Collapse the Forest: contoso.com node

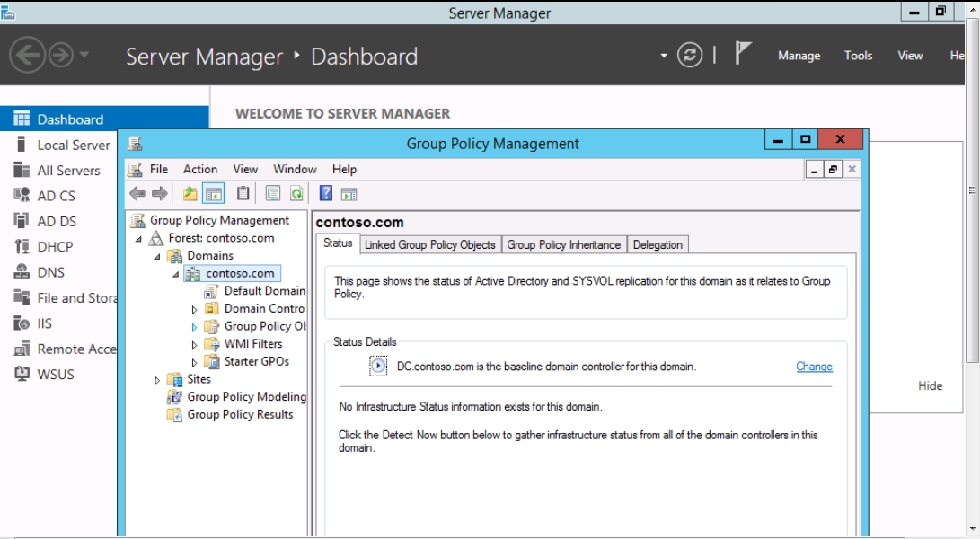click(138, 239)
